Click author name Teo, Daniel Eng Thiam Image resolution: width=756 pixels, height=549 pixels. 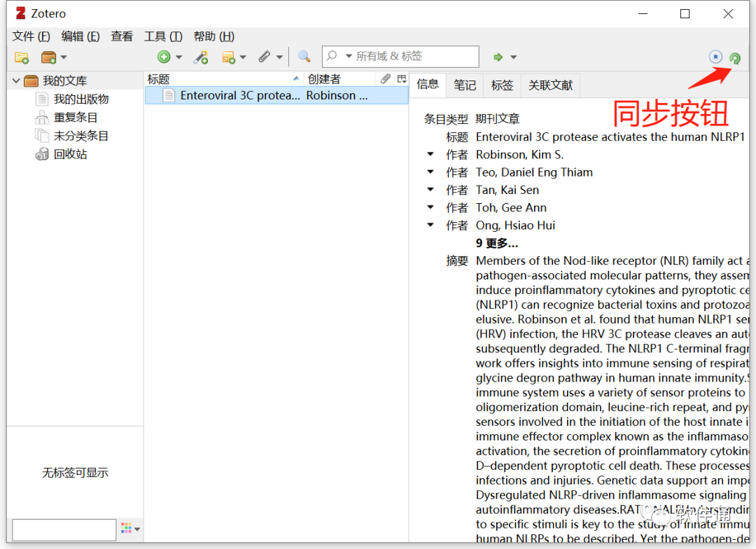click(534, 172)
